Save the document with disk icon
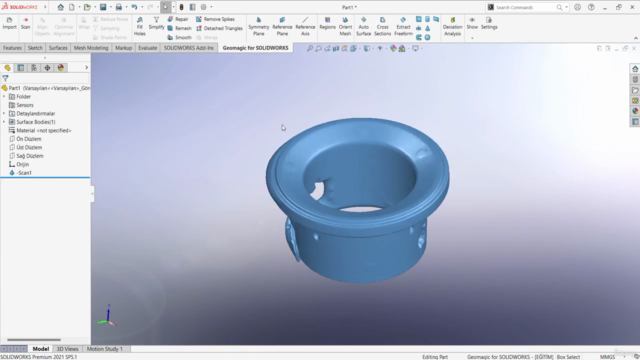Image resolution: width=640 pixels, height=360 pixels. [x=103, y=7]
